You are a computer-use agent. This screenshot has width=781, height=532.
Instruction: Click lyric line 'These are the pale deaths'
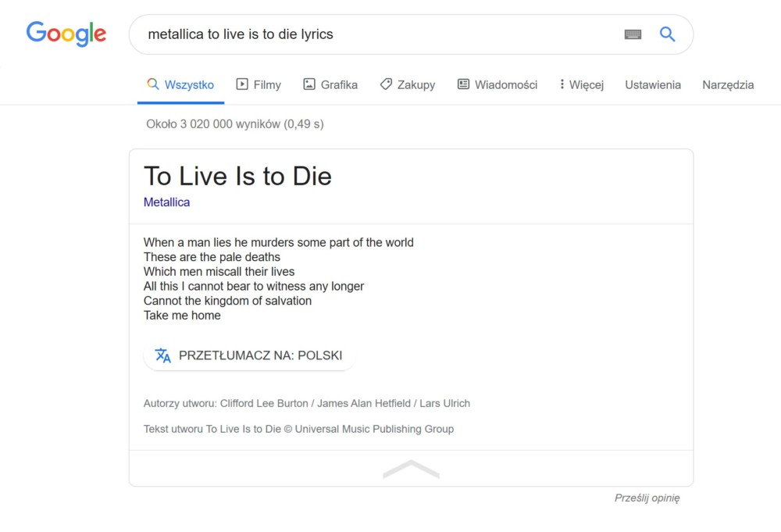(212, 257)
